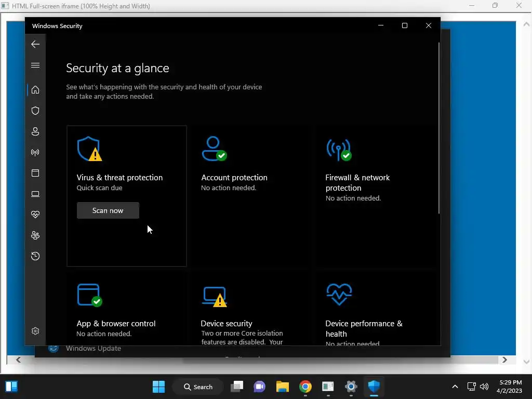Open File Explorer from taskbar
The height and width of the screenshot is (399, 532).
[x=282, y=387]
